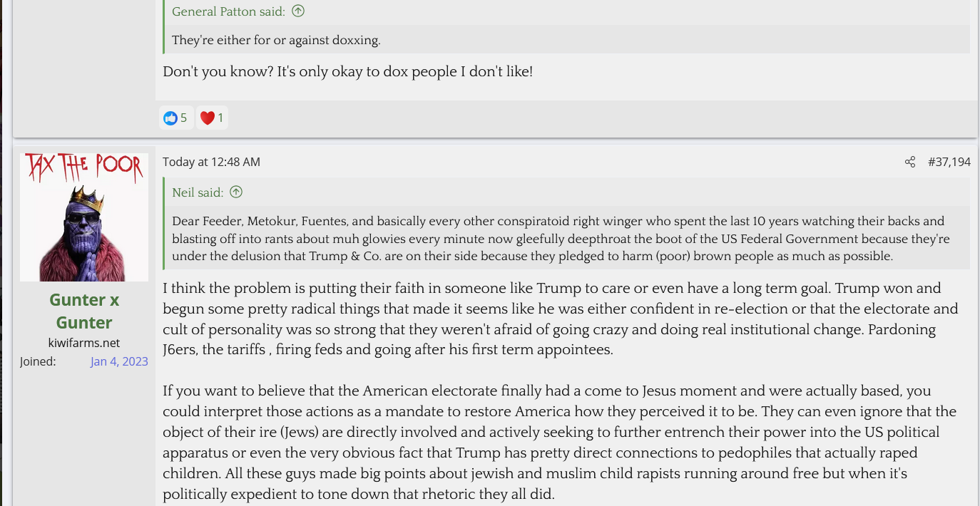Click the red heart reaction icon

207,118
